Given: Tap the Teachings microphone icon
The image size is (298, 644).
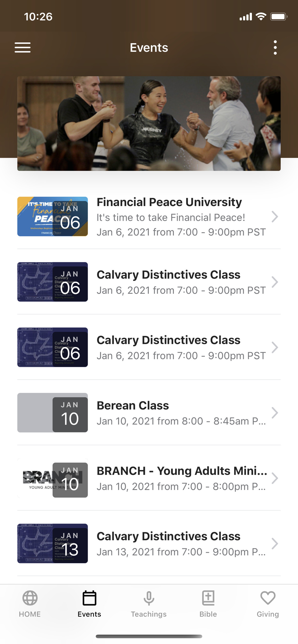Looking at the screenshot, I should tap(149, 598).
